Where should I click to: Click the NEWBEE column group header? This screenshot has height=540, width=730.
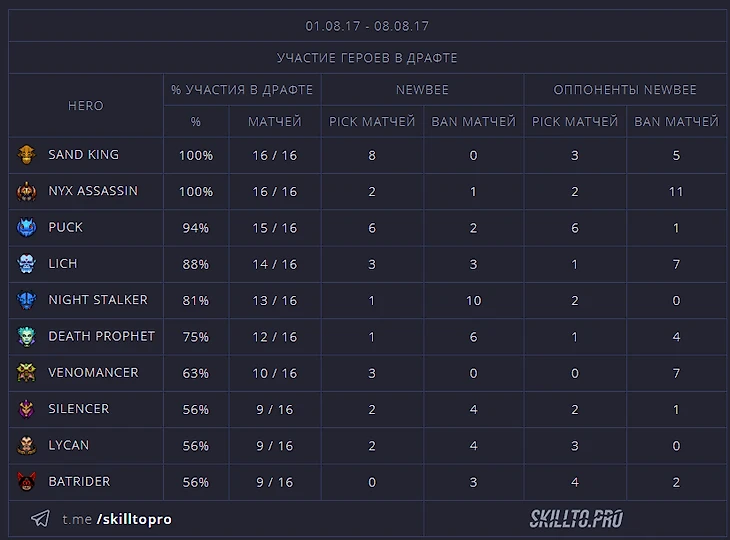423,90
